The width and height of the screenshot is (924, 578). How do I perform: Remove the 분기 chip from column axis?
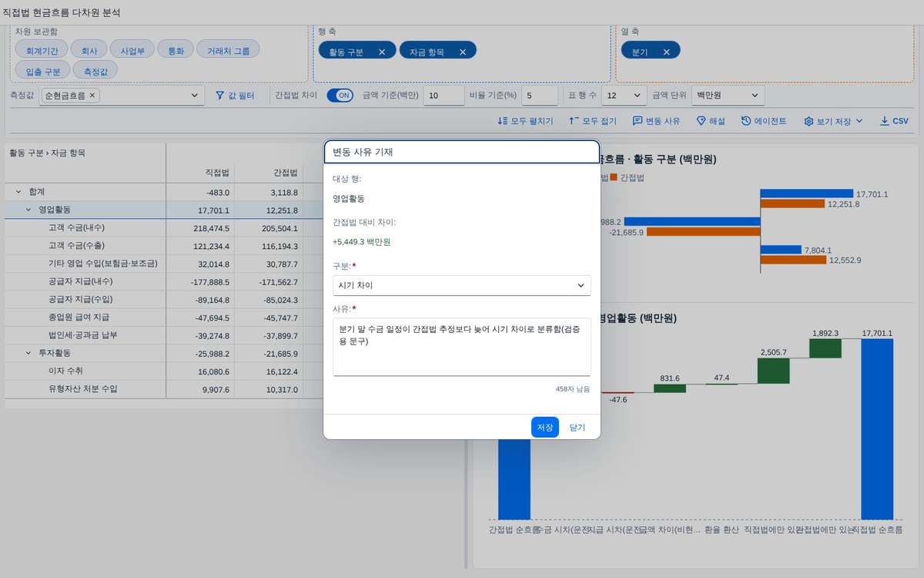coord(667,52)
